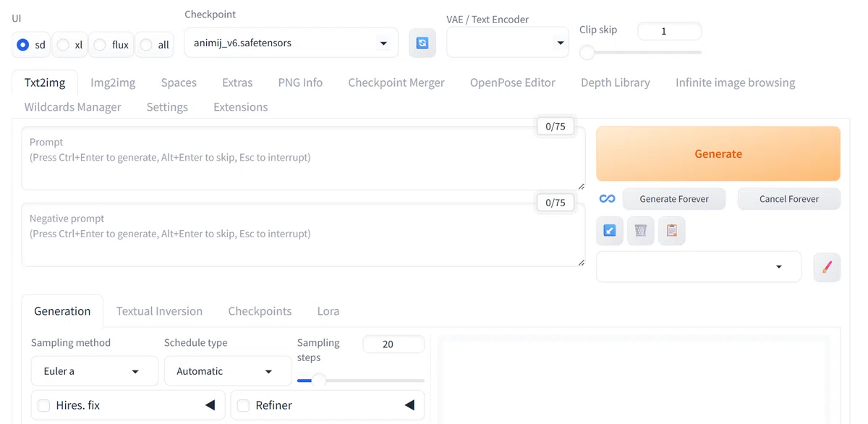Open the VAE / Text Encoder dropdown
This screenshot has width=868, height=424.
508,43
